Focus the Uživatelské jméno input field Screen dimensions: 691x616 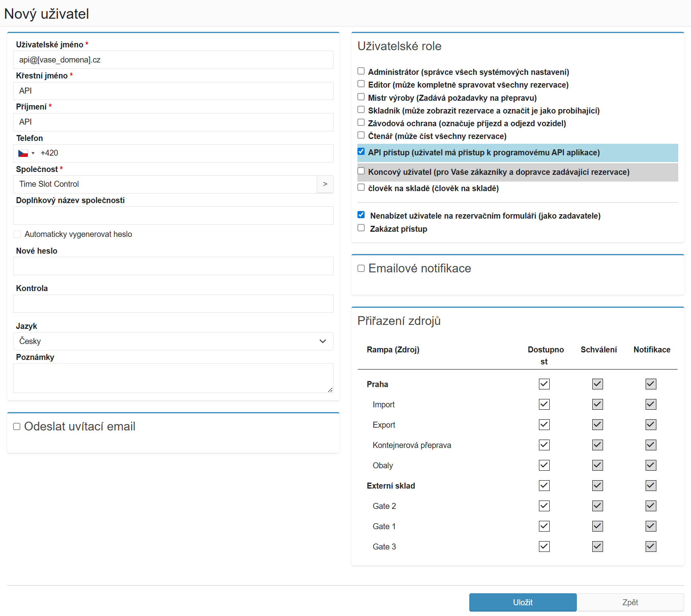173,60
